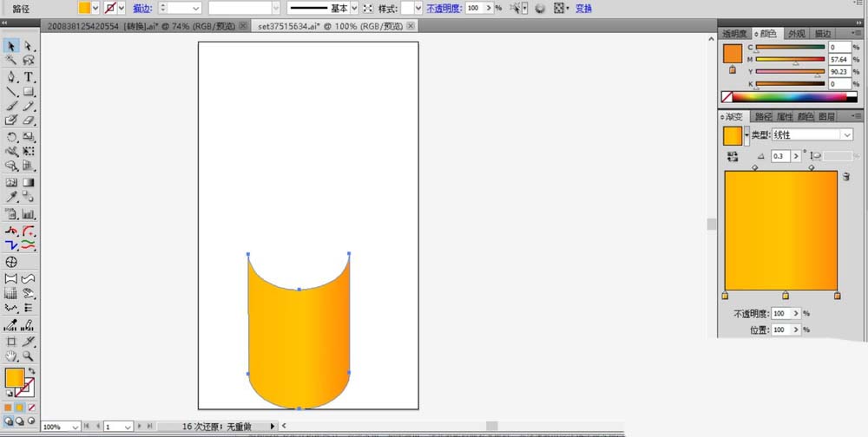868x437 pixels.
Task: Select the Zoom magnifier tool
Action: pos(29,356)
